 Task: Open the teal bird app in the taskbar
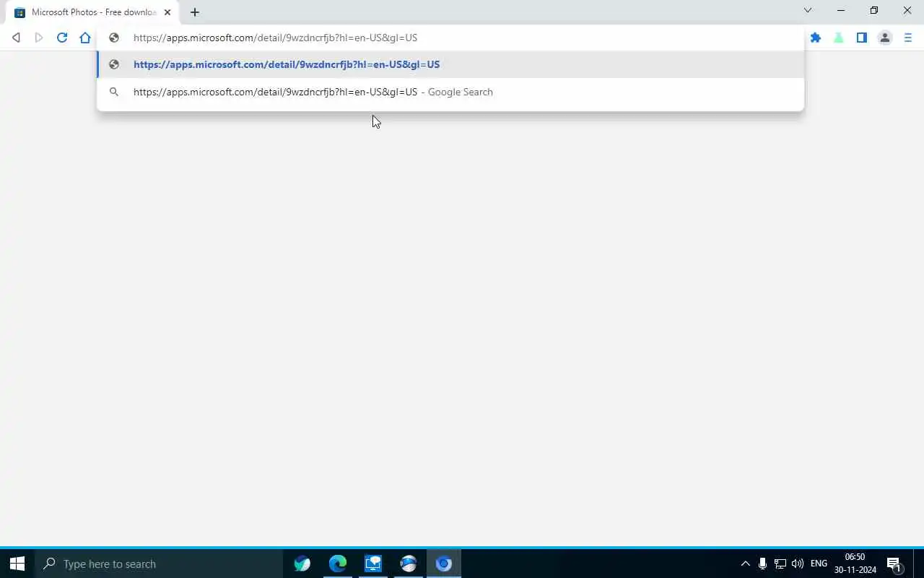tap(302, 564)
